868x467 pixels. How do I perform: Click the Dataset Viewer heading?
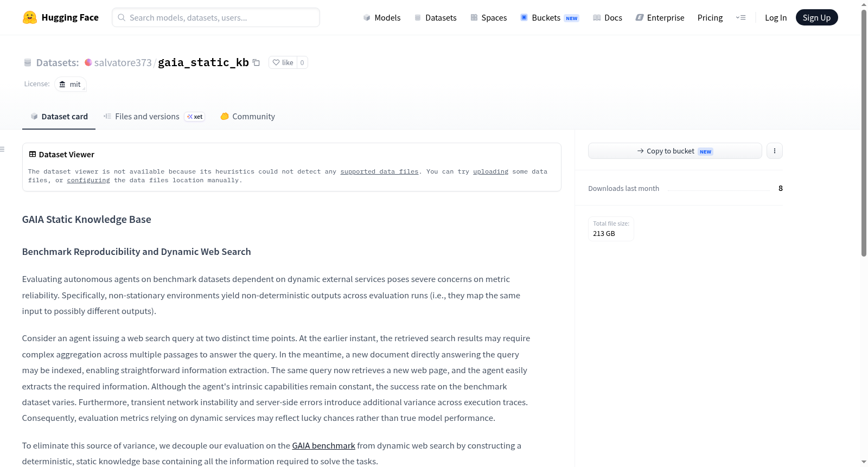61,155
